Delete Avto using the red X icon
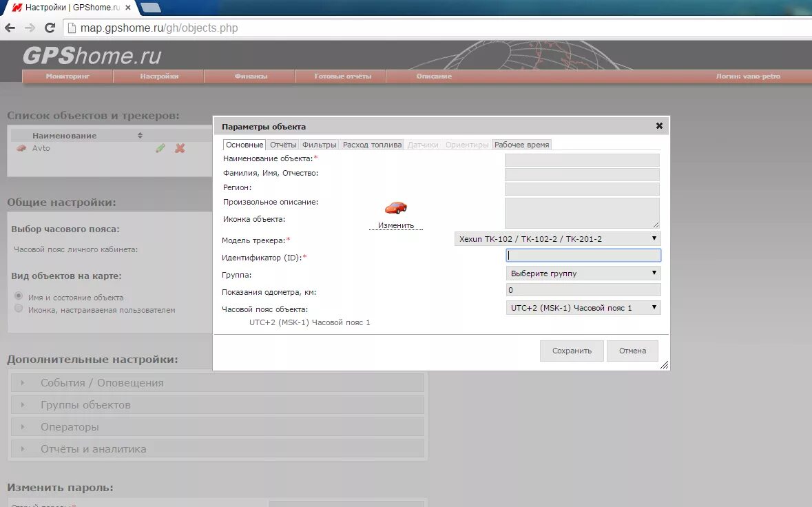 tap(180, 148)
